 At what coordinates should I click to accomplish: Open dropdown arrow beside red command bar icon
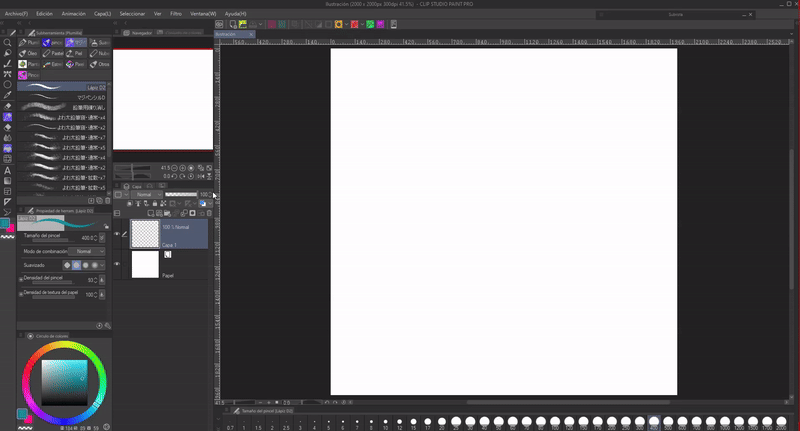click(362, 24)
